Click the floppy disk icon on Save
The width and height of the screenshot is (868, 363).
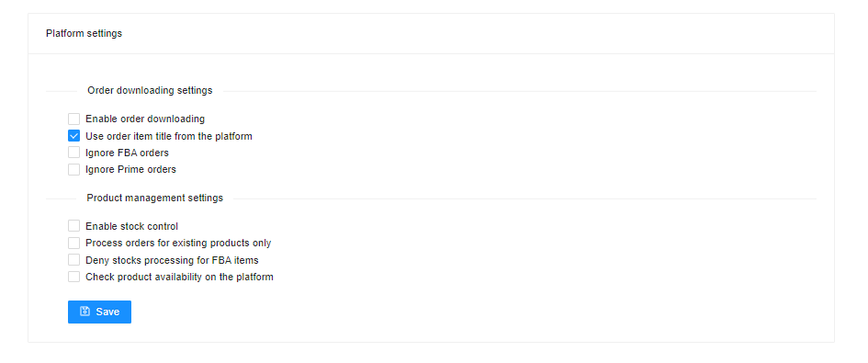coord(85,312)
